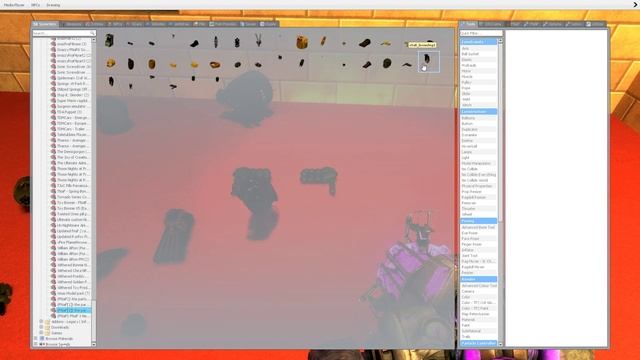Switch to the Entities tab
The width and height of the screenshot is (640, 360).
[96, 24]
